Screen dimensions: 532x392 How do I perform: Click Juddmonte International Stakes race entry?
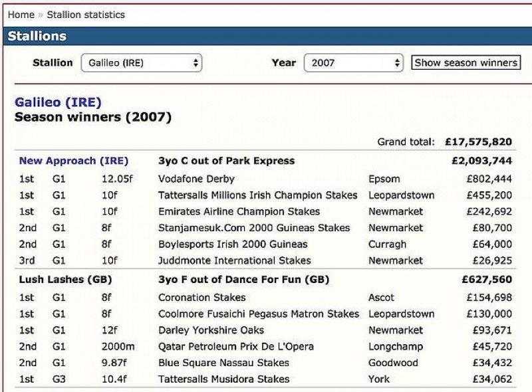[234, 260]
